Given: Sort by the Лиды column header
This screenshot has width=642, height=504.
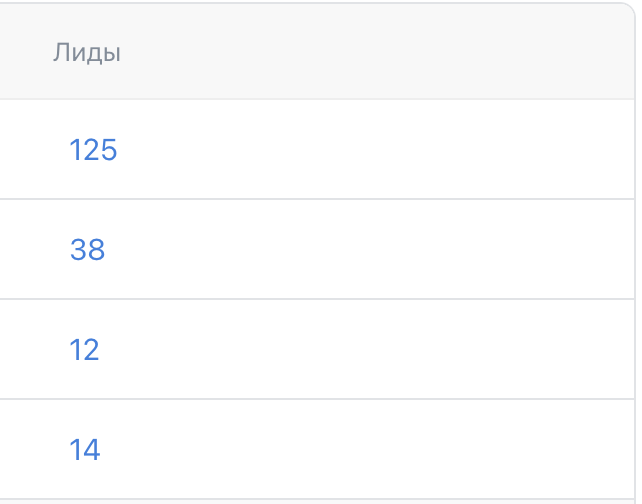Looking at the screenshot, I should [87, 53].
